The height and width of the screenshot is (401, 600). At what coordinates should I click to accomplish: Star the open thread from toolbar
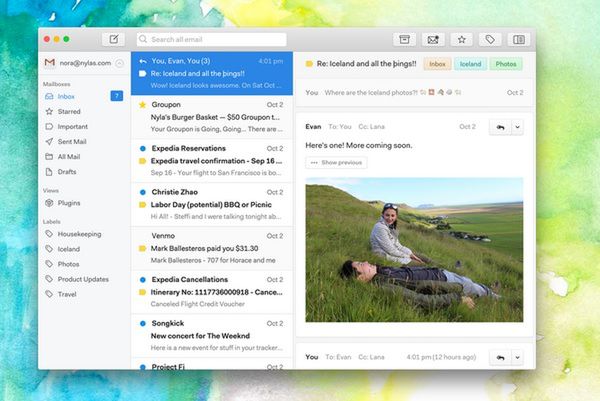click(x=461, y=39)
